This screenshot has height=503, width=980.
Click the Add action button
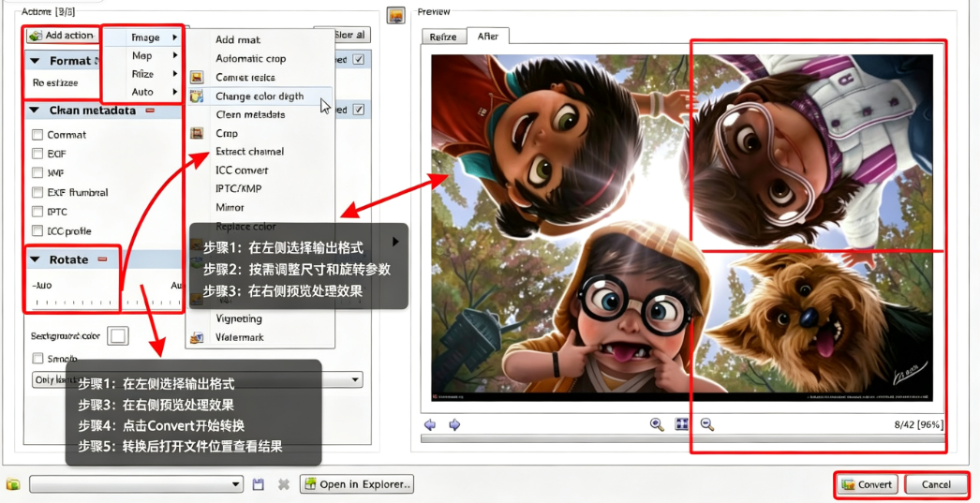click(62, 35)
